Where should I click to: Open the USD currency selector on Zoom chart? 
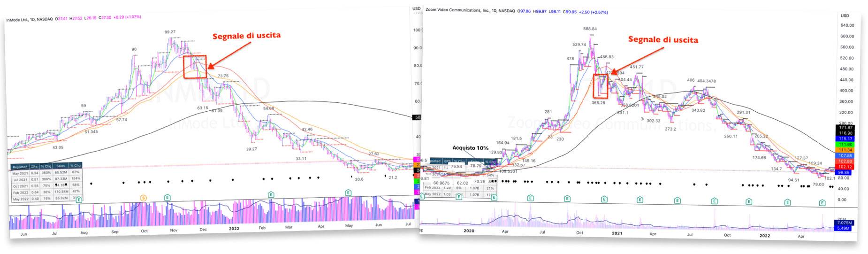(845, 15)
